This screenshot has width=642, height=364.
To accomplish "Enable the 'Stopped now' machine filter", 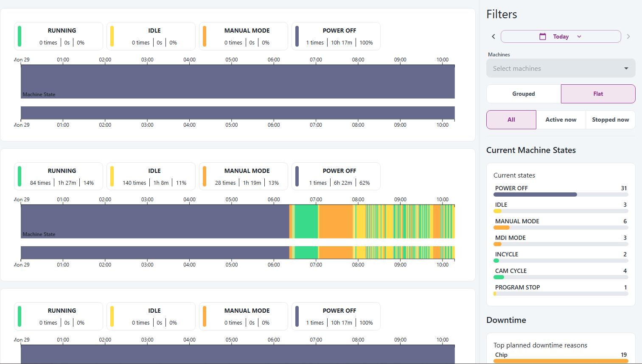I will pos(610,119).
